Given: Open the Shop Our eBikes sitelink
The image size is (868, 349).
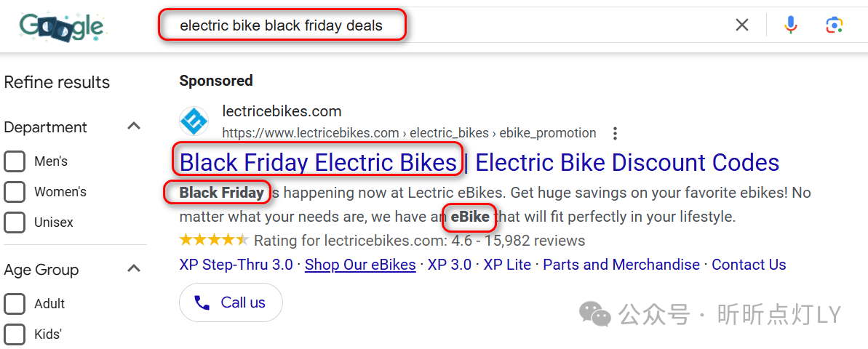Looking at the screenshot, I should (x=360, y=265).
